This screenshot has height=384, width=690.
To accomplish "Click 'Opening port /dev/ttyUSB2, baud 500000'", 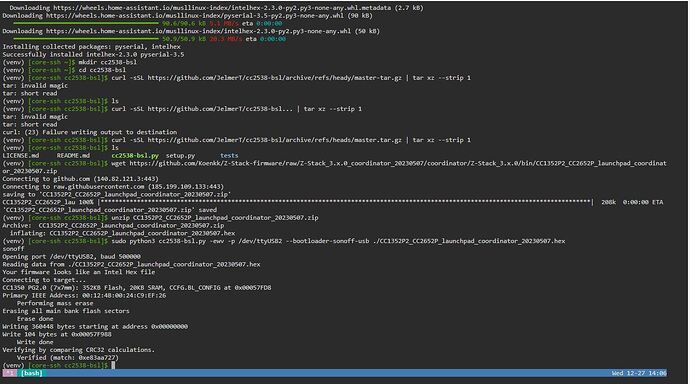I will click(x=71, y=256).
